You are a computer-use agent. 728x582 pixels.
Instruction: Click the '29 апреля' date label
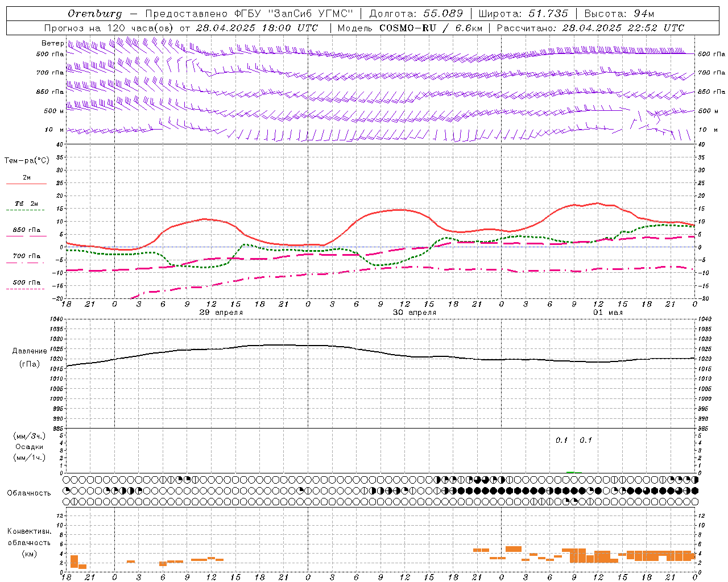click(x=221, y=313)
